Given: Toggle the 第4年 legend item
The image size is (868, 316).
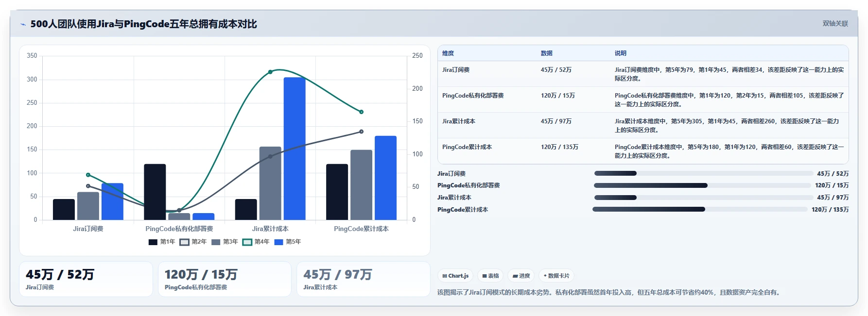Looking at the screenshot, I should 256,242.
